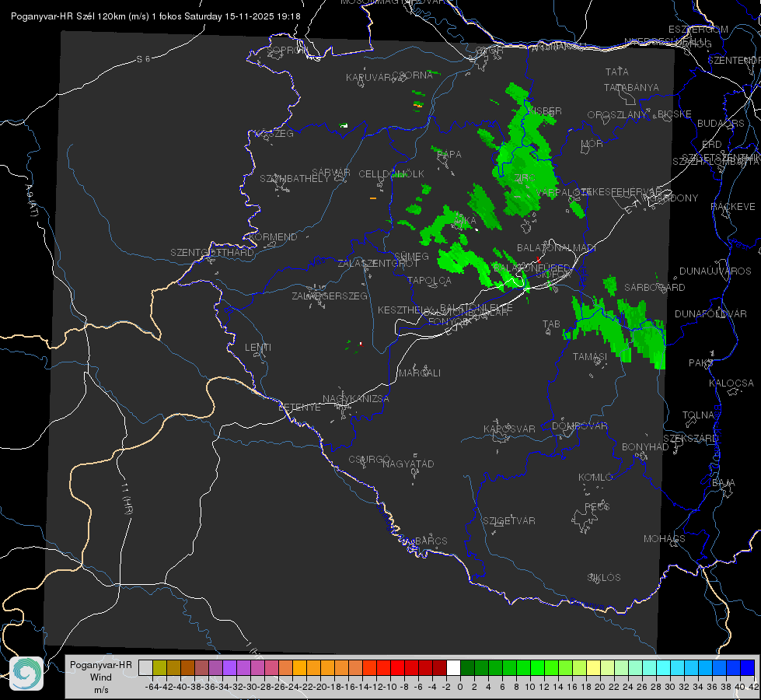The image size is (761, 700).
Task: Click the swirl logo icon beside the legend
Action: [x=26, y=674]
